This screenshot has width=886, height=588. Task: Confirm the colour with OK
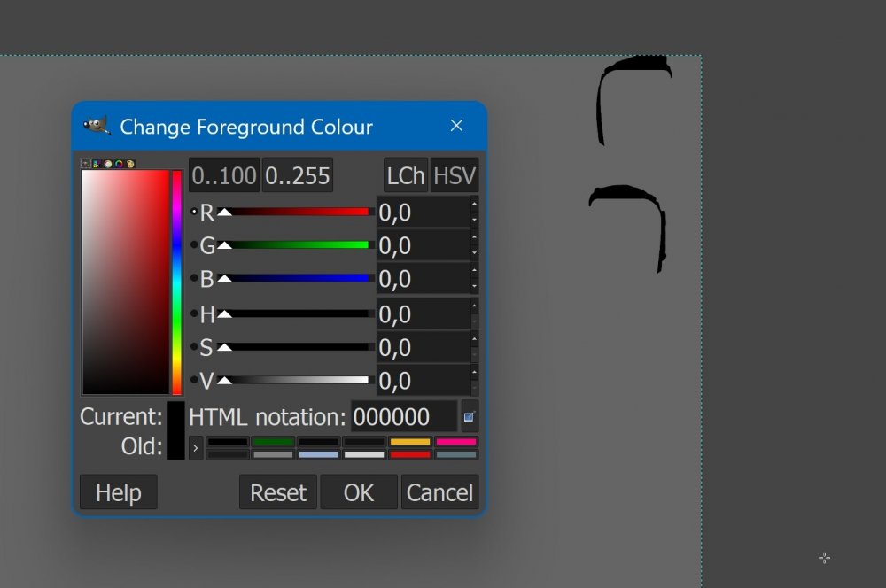(359, 492)
